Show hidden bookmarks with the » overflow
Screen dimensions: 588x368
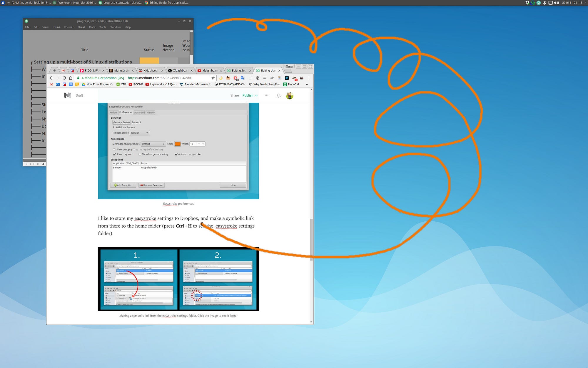pos(307,84)
